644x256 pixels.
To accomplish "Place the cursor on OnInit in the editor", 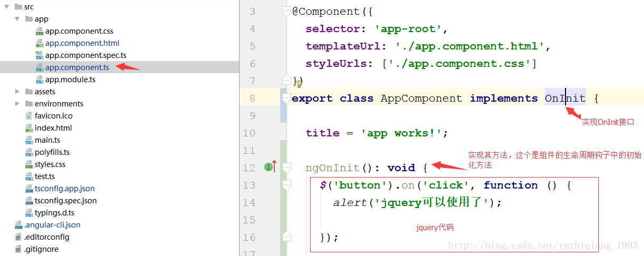I will tap(565, 98).
